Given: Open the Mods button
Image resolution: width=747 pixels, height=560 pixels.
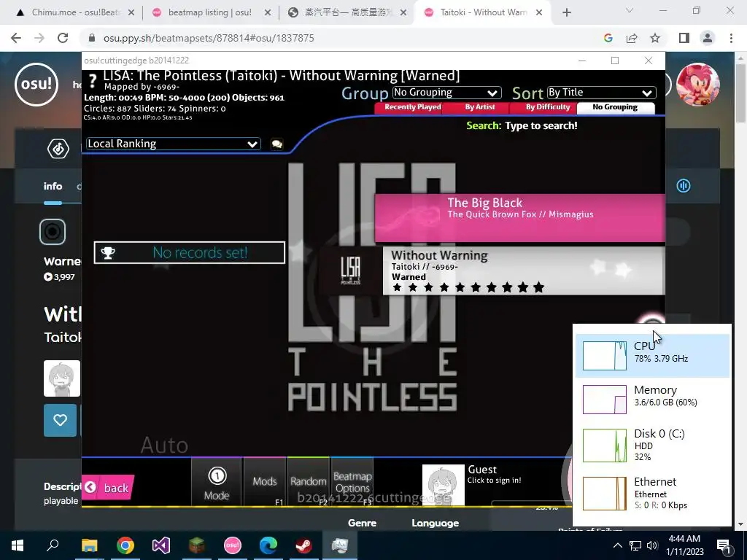Looking at the screenshot, I should pos(264,483).
